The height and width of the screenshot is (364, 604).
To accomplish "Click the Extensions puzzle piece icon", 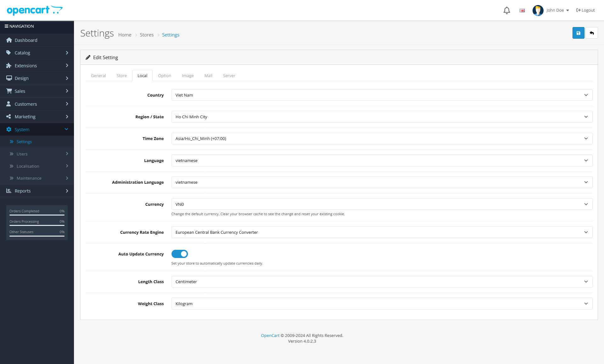I will [x=9, y=66].
